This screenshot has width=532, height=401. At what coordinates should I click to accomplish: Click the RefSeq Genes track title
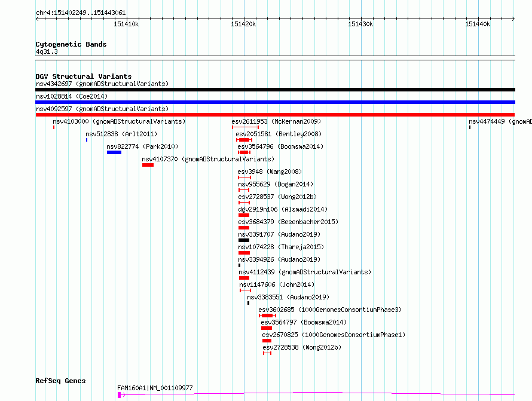(60, 381)
